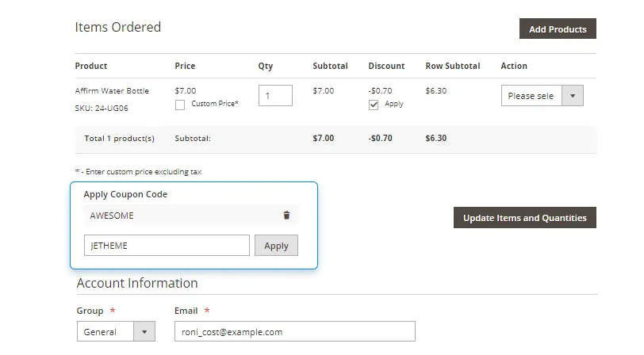Click the Account Information heading
This screenshot has height=355, width=644.
[x=137, y=283]
